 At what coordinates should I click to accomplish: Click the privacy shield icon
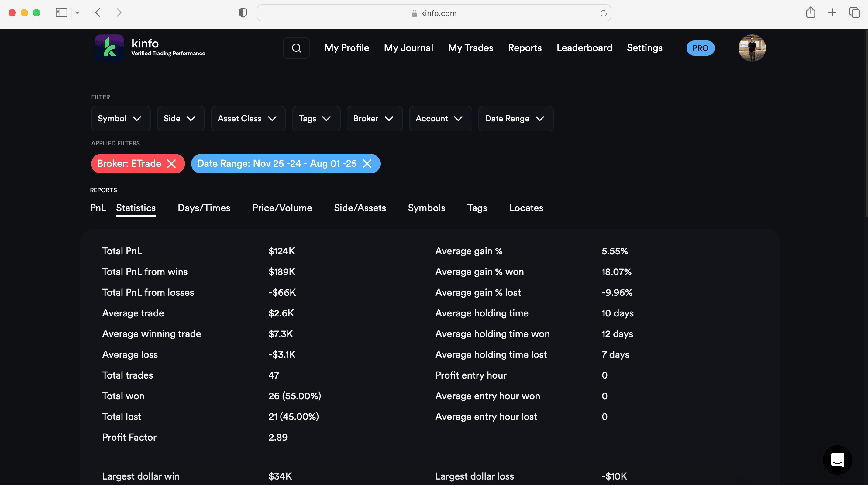243,13
